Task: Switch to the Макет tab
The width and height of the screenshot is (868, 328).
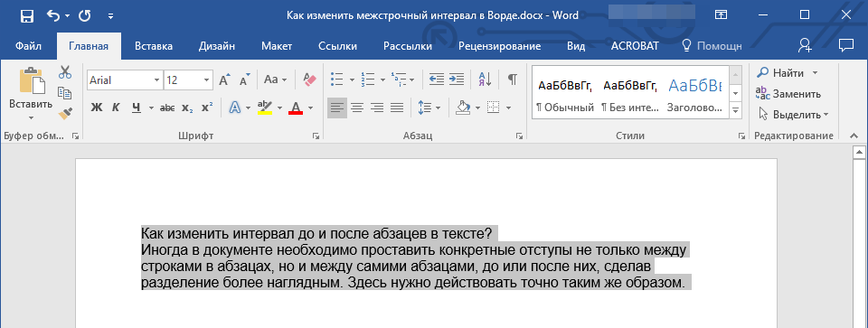Action: click(277, 46)
